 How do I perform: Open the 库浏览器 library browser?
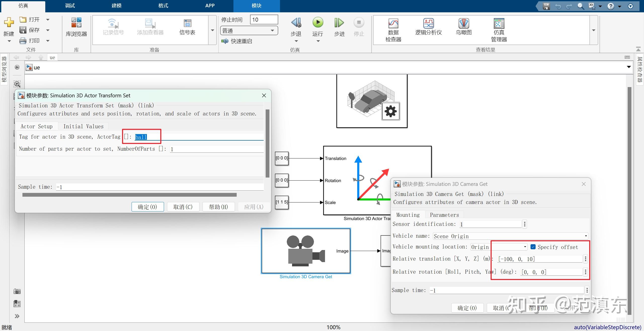[x=76, y=28]
